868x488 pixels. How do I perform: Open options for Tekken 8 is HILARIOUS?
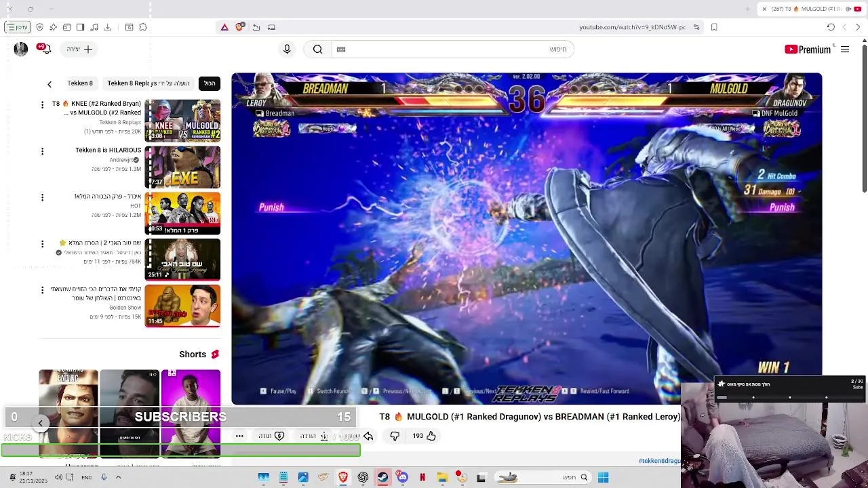(42, 151)
